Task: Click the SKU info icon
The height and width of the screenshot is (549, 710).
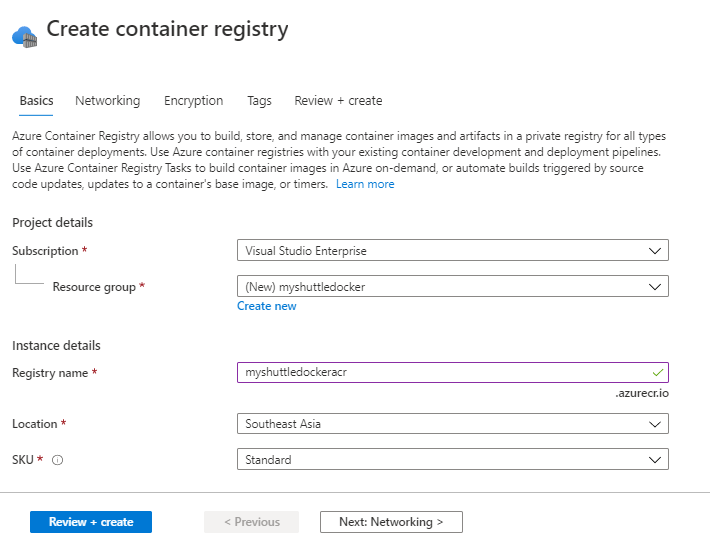Action: coord(58,460)
